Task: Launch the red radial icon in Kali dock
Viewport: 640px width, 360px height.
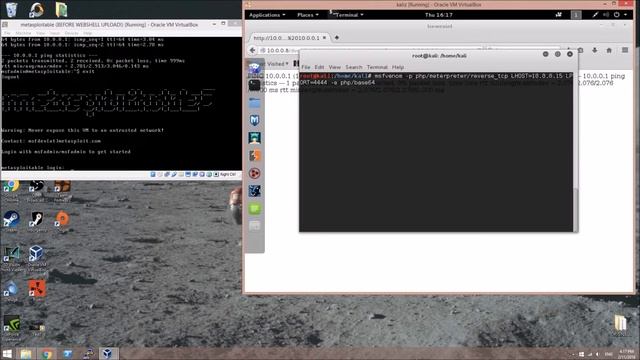Action: 254,173
